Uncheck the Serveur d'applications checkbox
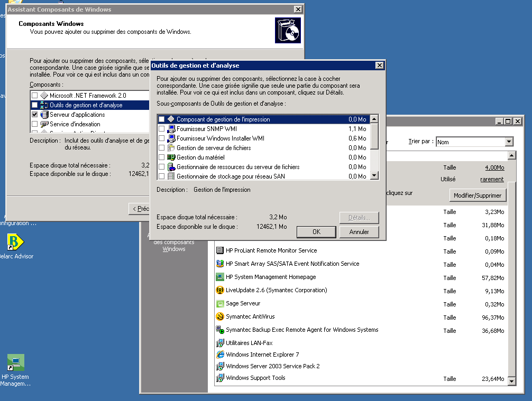 34,115
